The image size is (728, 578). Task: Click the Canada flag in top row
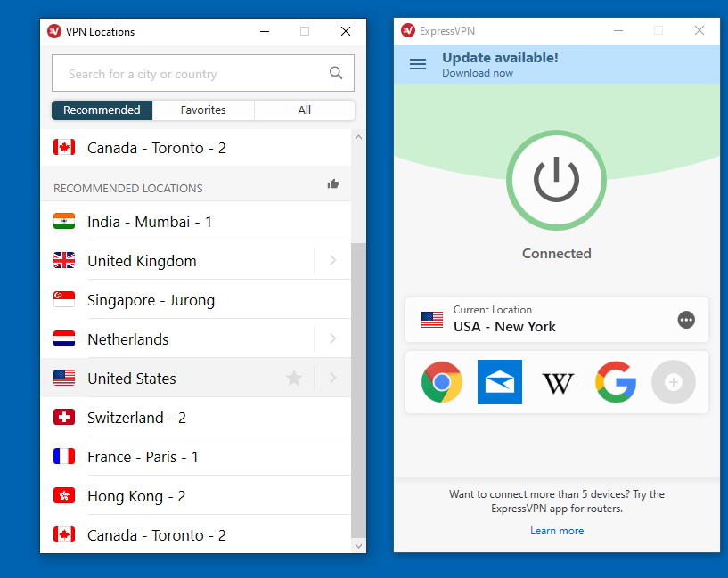coord(64,148)
